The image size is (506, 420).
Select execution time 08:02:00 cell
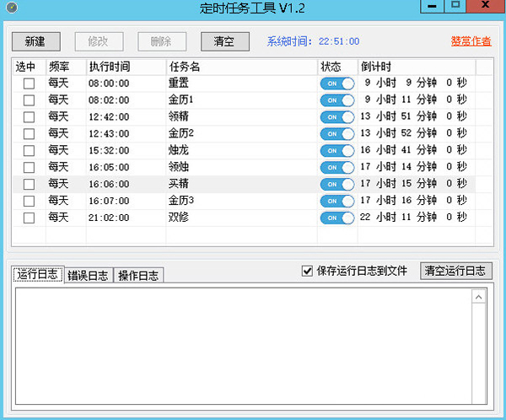pyautogui.click(x=109, y=100)
